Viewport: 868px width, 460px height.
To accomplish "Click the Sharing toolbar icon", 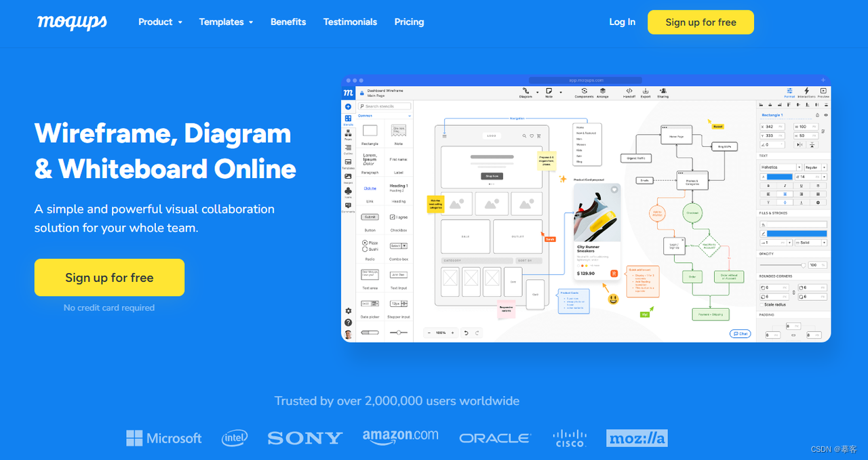I will [x=663, y=93].
